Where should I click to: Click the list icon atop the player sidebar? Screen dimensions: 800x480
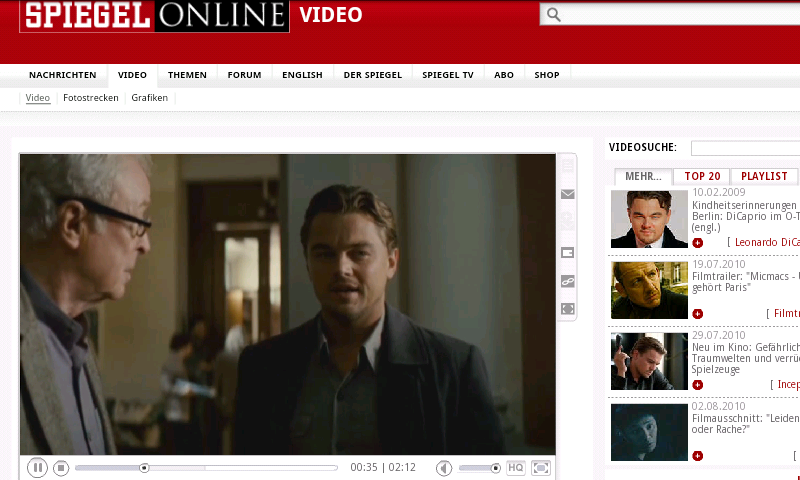click(x=567, y=166)
